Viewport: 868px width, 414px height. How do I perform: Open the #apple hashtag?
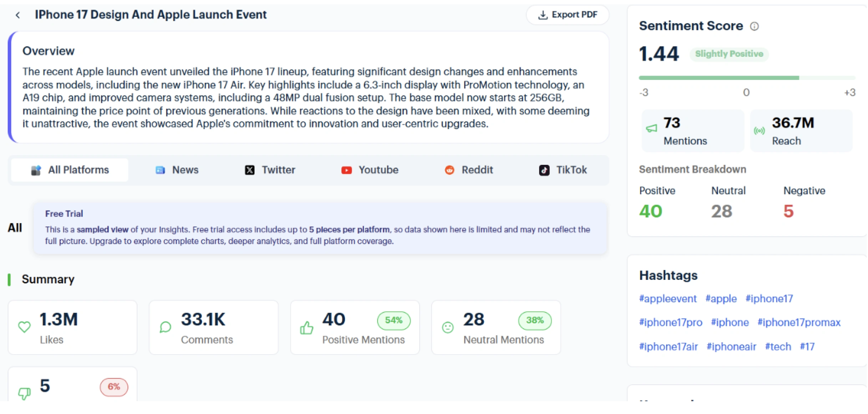click(x=721, y=299)
